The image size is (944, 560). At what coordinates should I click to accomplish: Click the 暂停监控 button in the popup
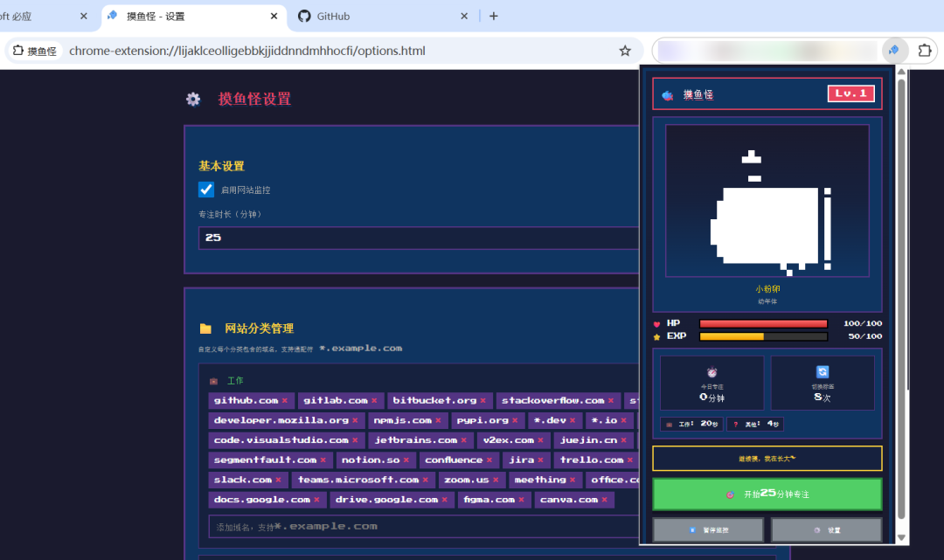(x=709, y=530)
